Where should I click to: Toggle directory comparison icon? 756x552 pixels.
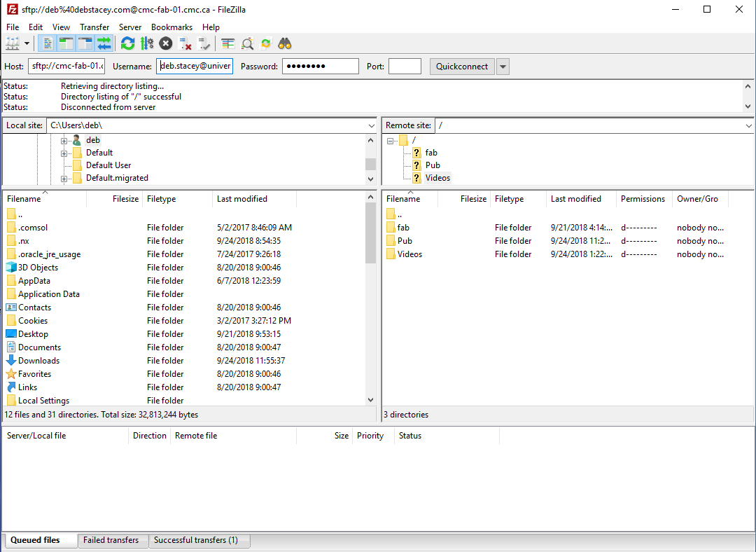(x=247, y=44)
